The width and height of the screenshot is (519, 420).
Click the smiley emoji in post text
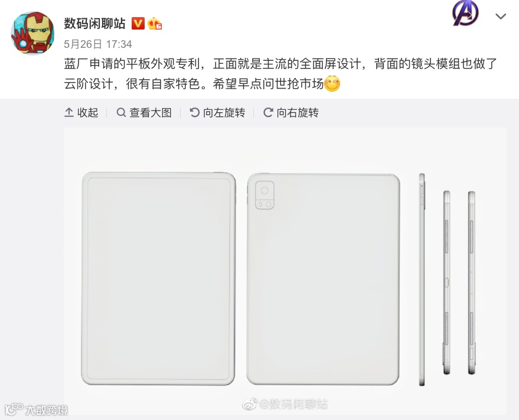click(332, 83)
